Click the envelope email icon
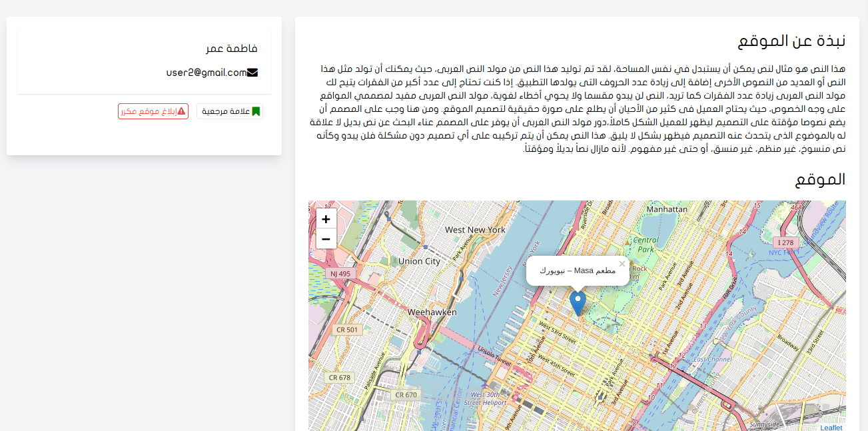The height and width of the screenshot is (431, 868). [x=252, y=73]
